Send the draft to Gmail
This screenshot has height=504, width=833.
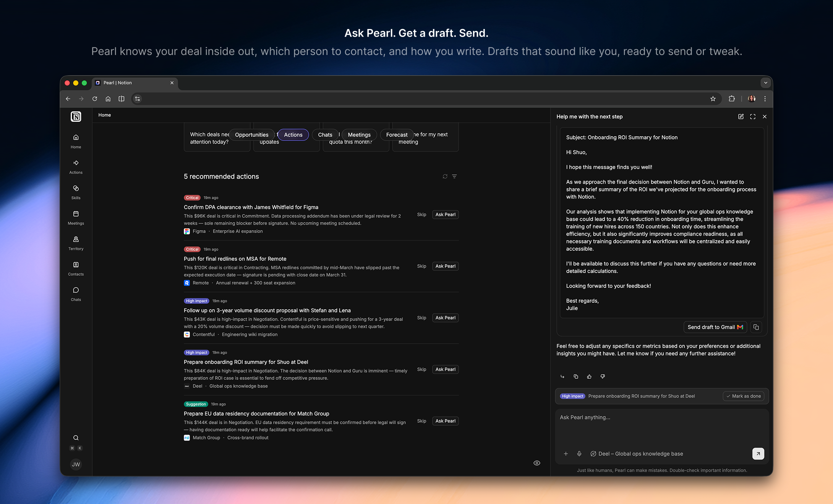point(715,327)
